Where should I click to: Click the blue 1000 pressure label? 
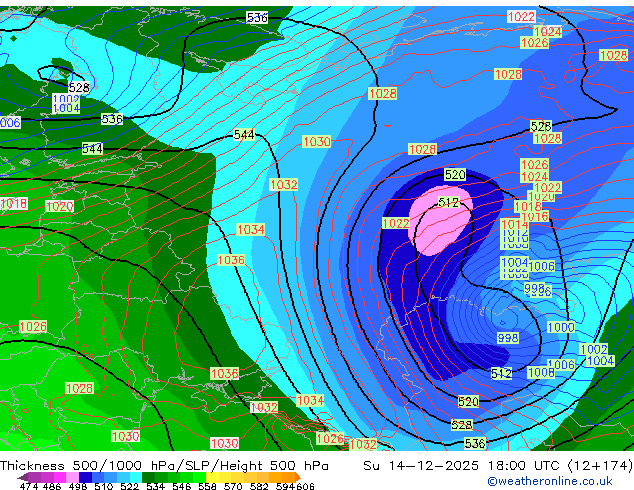click(x=560, y=327)
